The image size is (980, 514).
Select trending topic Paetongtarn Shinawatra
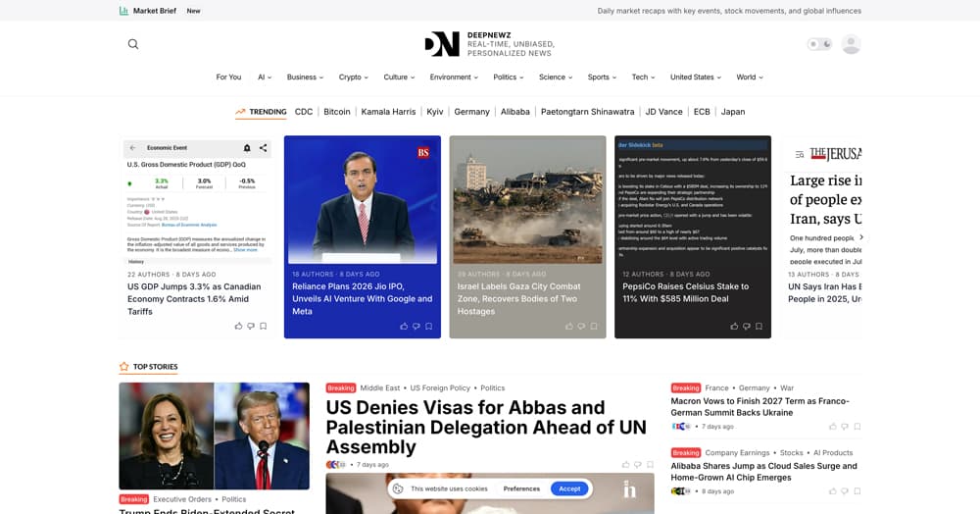tap(587, 112)
